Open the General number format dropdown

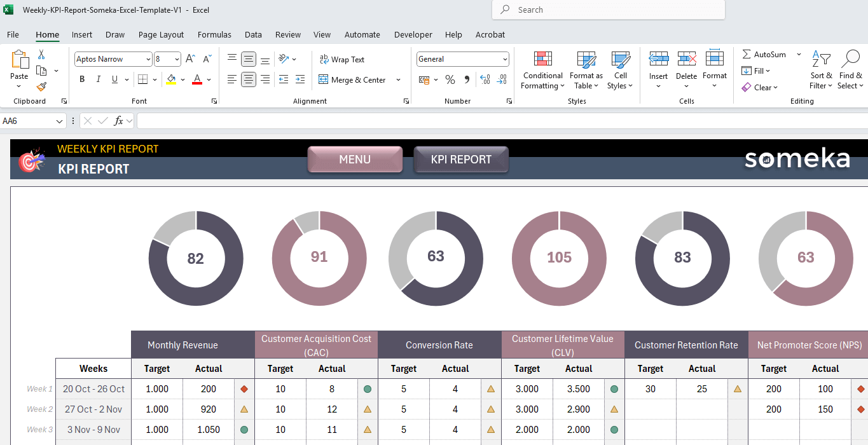click(x=505, y=59)
